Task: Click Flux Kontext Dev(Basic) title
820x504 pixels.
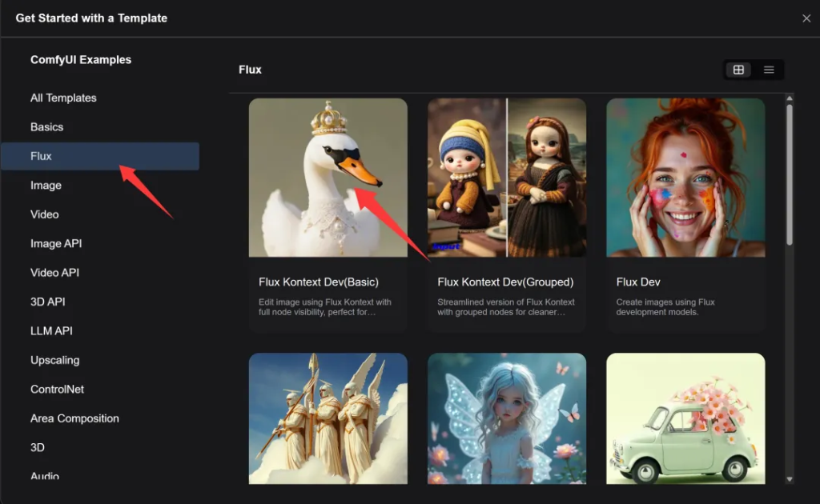Action: [x=319, y=282]
